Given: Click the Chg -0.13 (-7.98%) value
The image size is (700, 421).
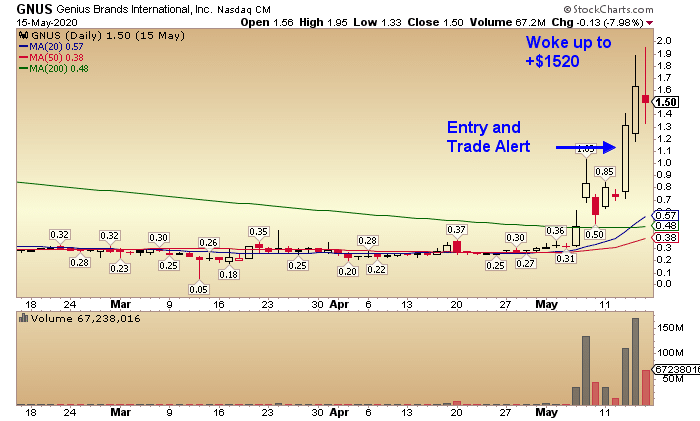Looking at the screenshot, I should [597, 22].
